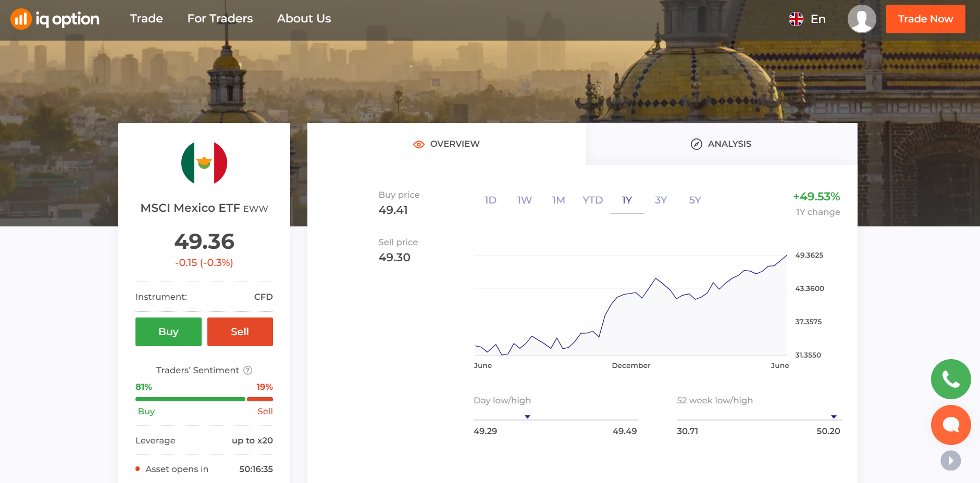980x483 pixels.
Task: Open the For Traders menu
Action: pos(220,19)
